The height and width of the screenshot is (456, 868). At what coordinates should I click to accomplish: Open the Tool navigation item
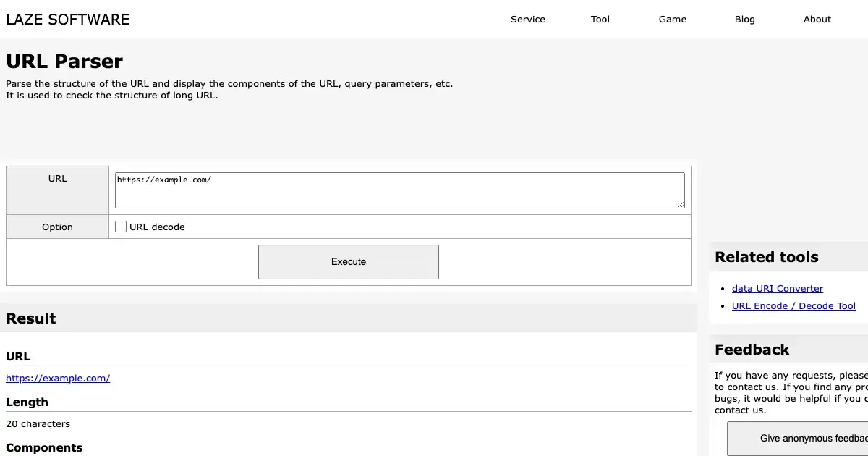(x=600, y=20)
